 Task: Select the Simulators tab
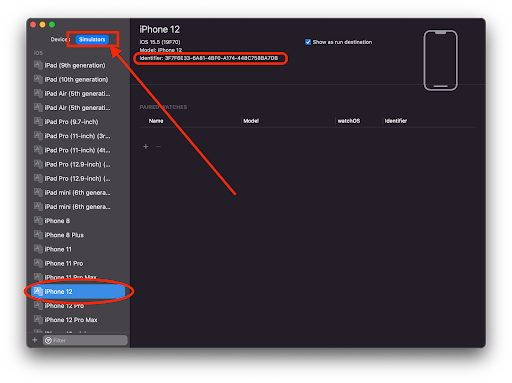pyautogui.click(x=92, y=39)
